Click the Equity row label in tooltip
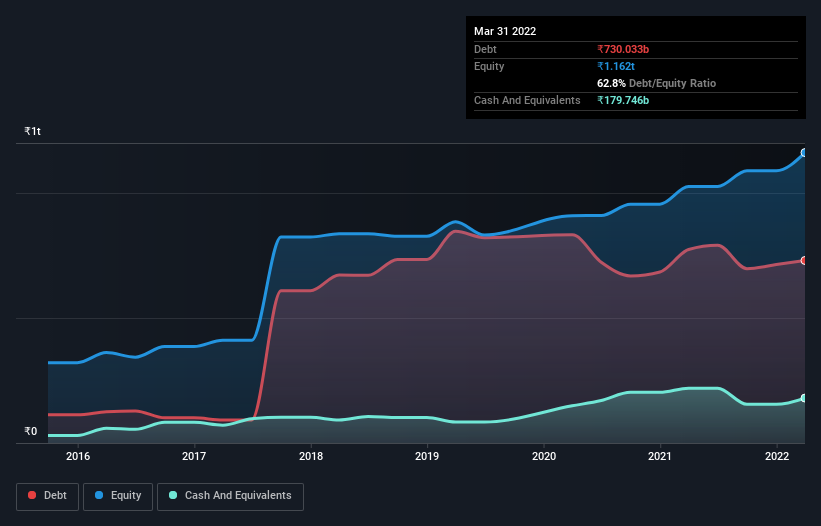 pyautogui.click(x=489, y=66)
